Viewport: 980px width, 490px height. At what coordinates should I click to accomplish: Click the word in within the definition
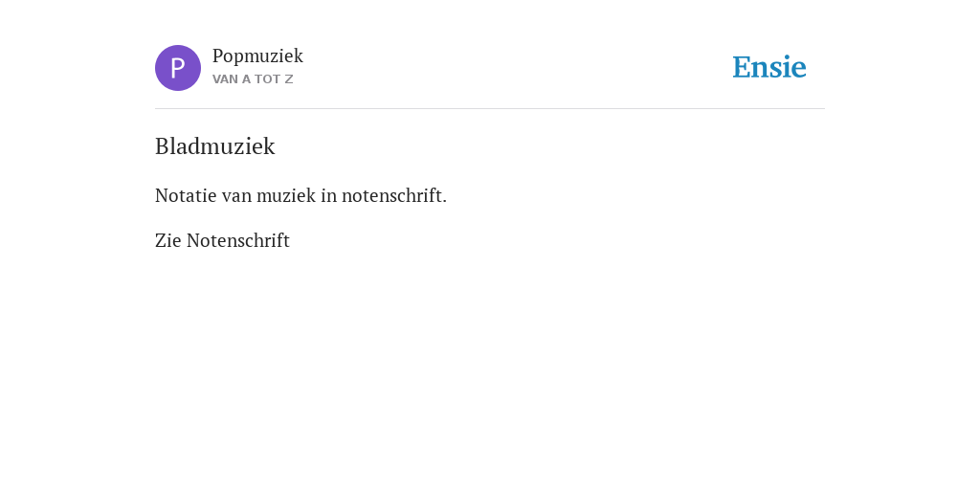pos(329,195)
